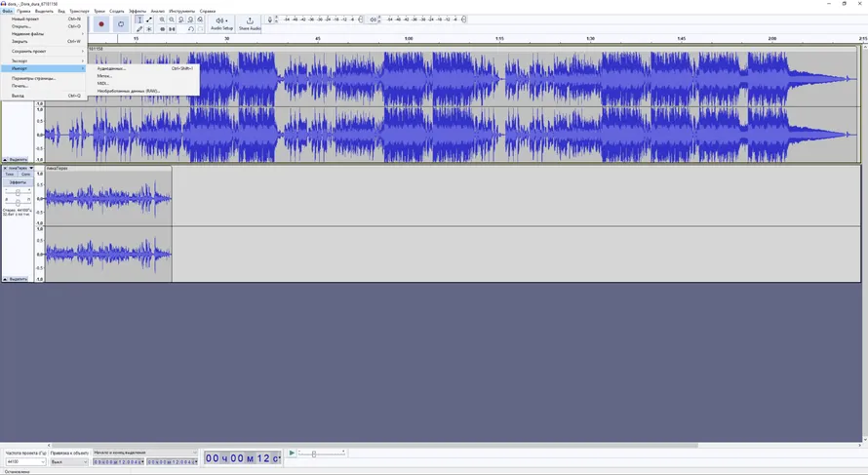
Task: Choose Выход in File menu
Action: [44, 96]
